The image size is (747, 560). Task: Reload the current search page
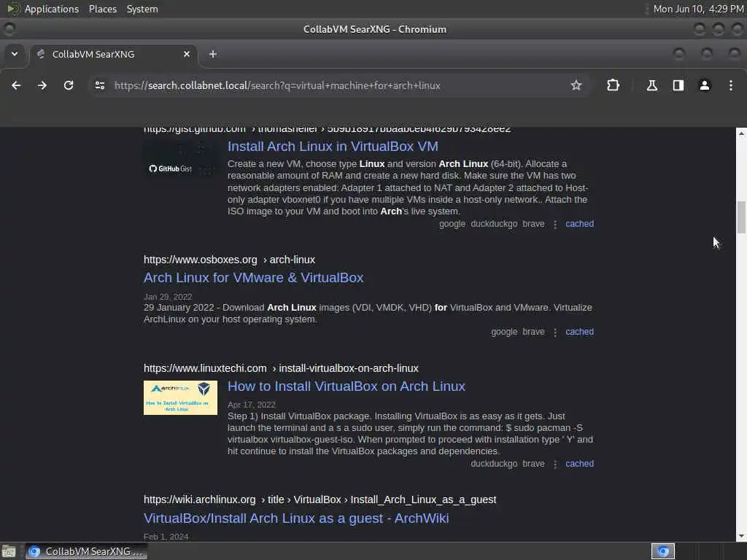click(x=69, y=85)
